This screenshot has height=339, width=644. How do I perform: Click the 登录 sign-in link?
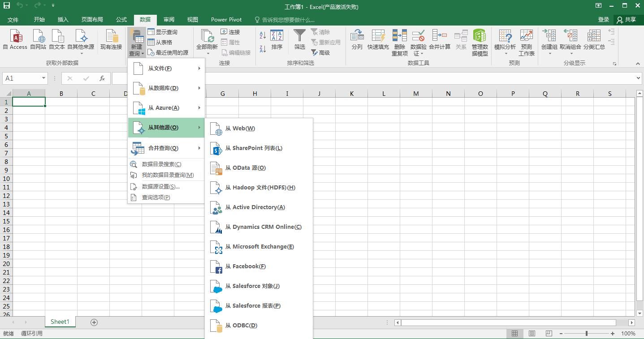click(604, 20)
